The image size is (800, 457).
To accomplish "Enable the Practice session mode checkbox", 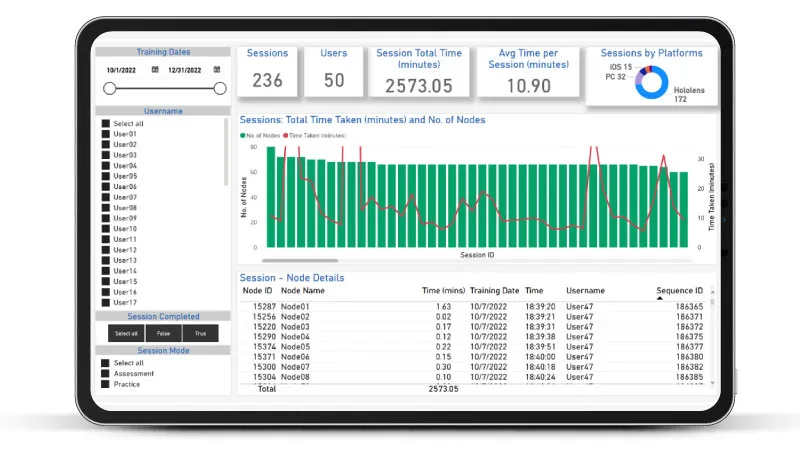I will coord(105,384).
